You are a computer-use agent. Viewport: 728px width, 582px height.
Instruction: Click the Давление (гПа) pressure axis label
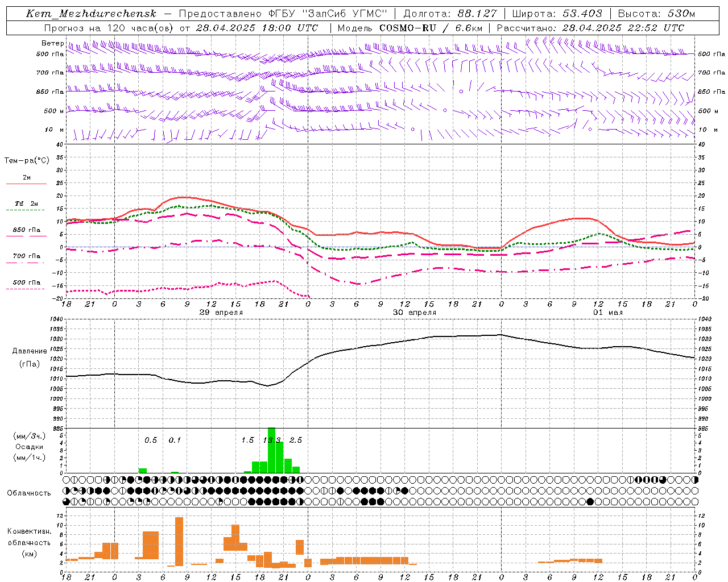click(29, 357)
